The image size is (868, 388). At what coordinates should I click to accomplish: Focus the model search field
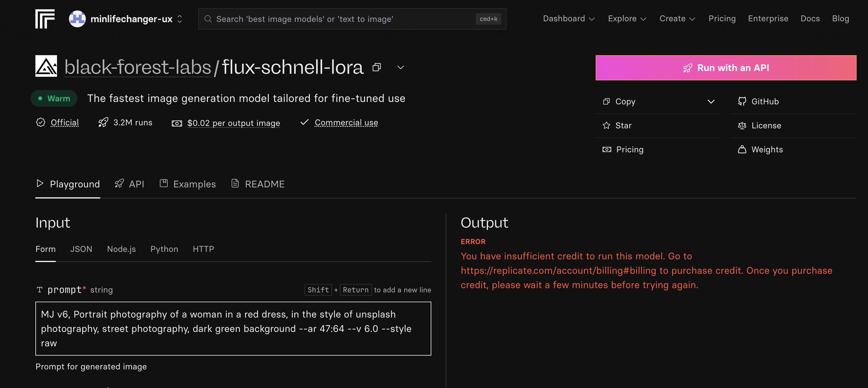[x=352, y=19]
